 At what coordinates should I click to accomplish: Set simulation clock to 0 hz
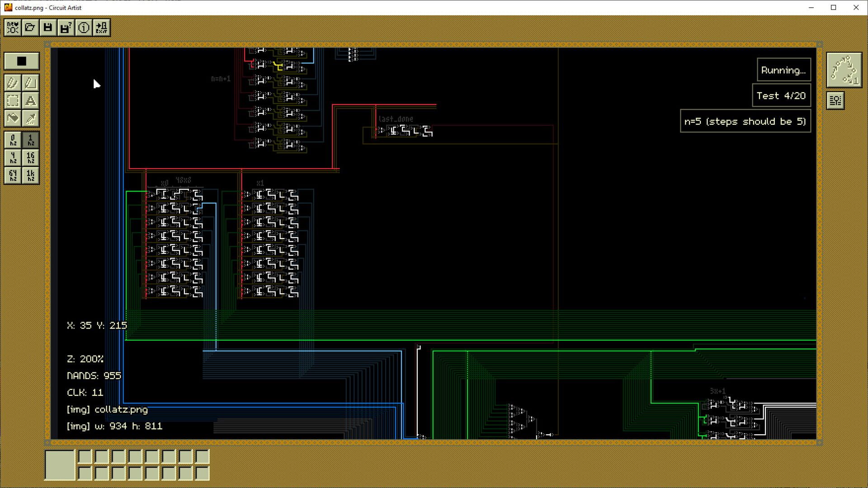click(13, 141)
